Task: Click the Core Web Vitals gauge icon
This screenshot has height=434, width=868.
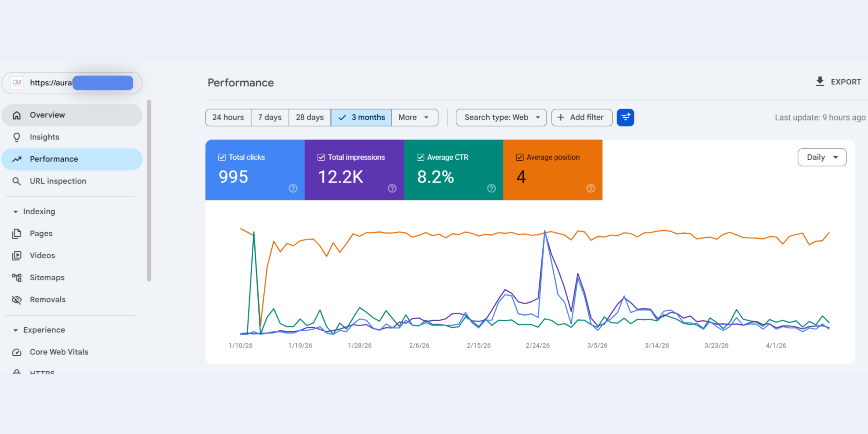Action: 17,352
